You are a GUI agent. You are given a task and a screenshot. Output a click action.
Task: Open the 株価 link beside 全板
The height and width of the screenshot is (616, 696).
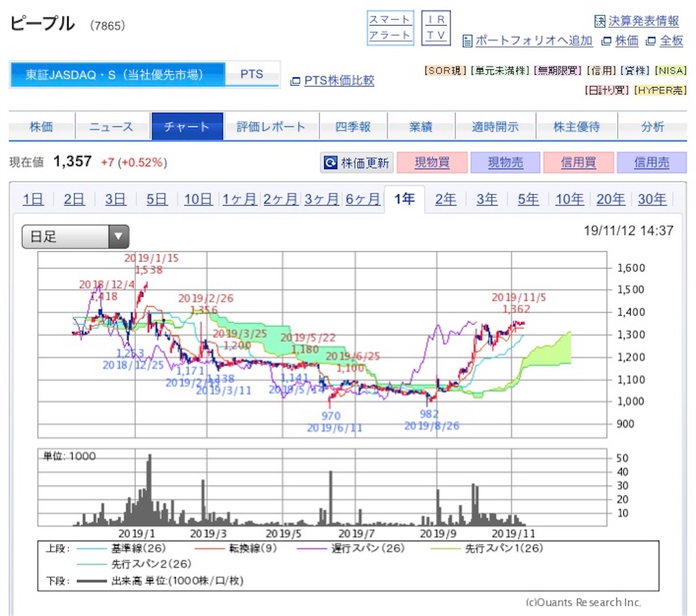pos(627,41)
